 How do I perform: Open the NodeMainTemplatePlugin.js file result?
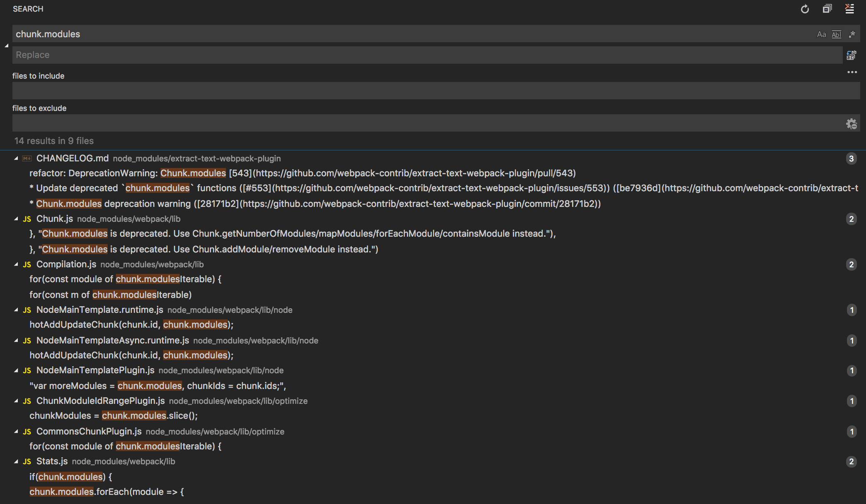[95, 370]
